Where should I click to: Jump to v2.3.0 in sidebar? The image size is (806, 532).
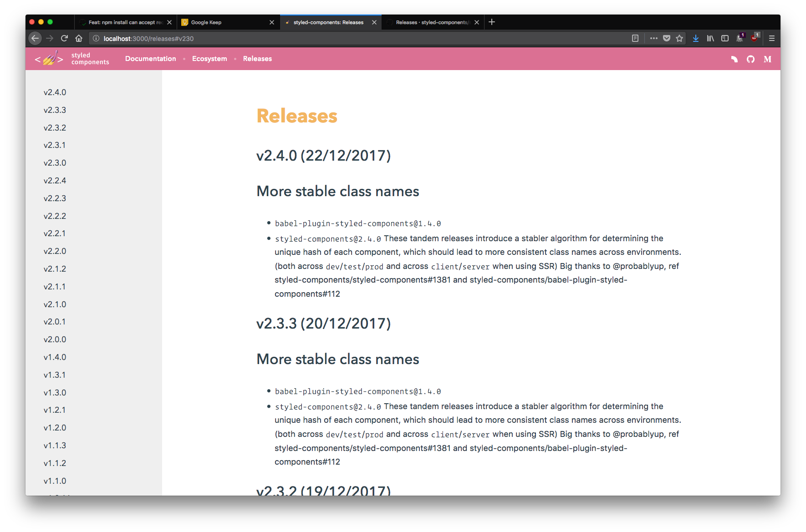click(x=55, y=163)
